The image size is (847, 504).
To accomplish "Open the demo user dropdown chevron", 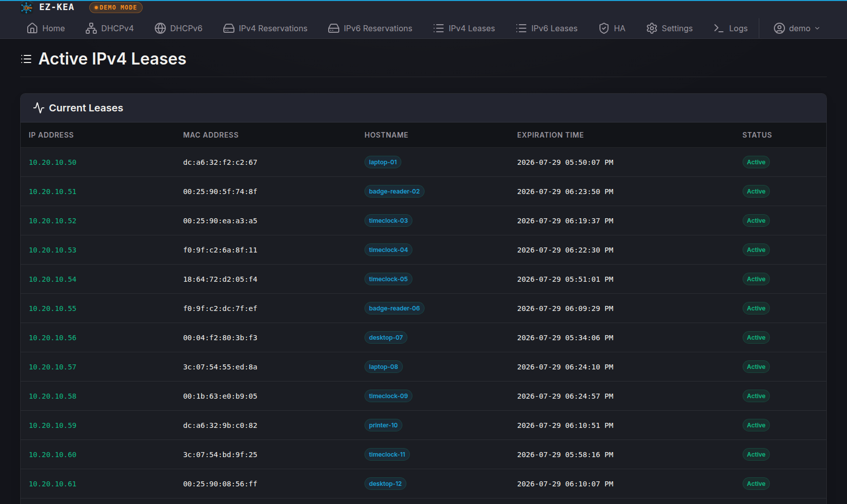I will coord(817,28).
